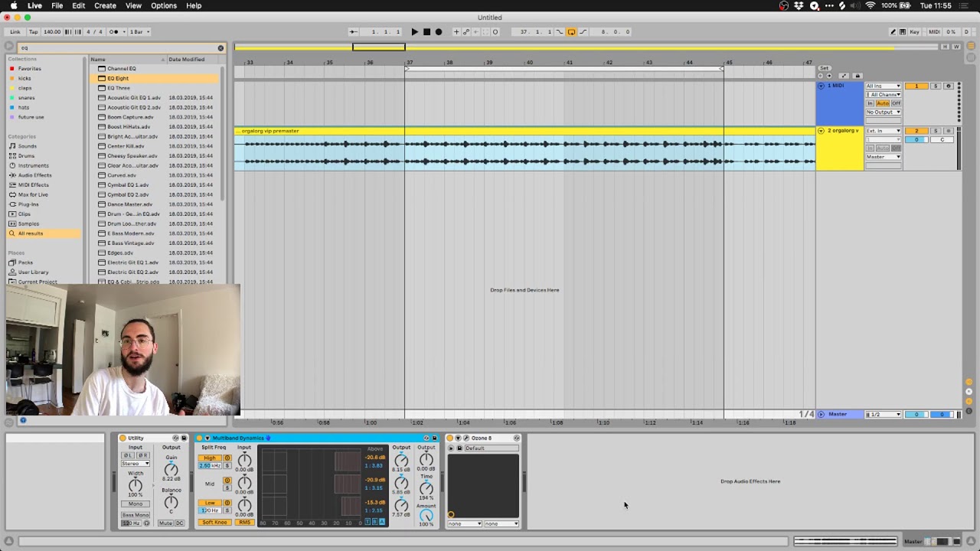
Task: Toggle the Loop switch in the transport bar
Action: coord(571,31)
